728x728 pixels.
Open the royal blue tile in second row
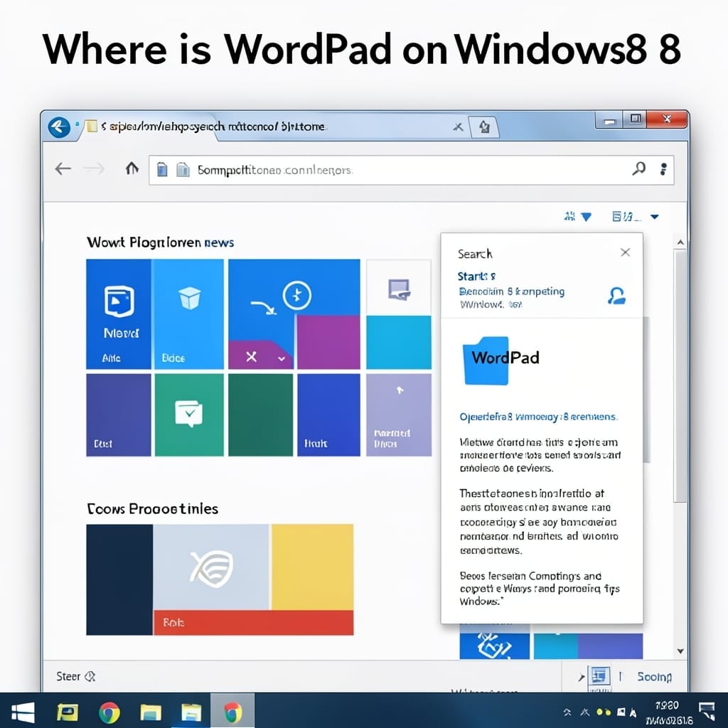[x=328, y=414]
